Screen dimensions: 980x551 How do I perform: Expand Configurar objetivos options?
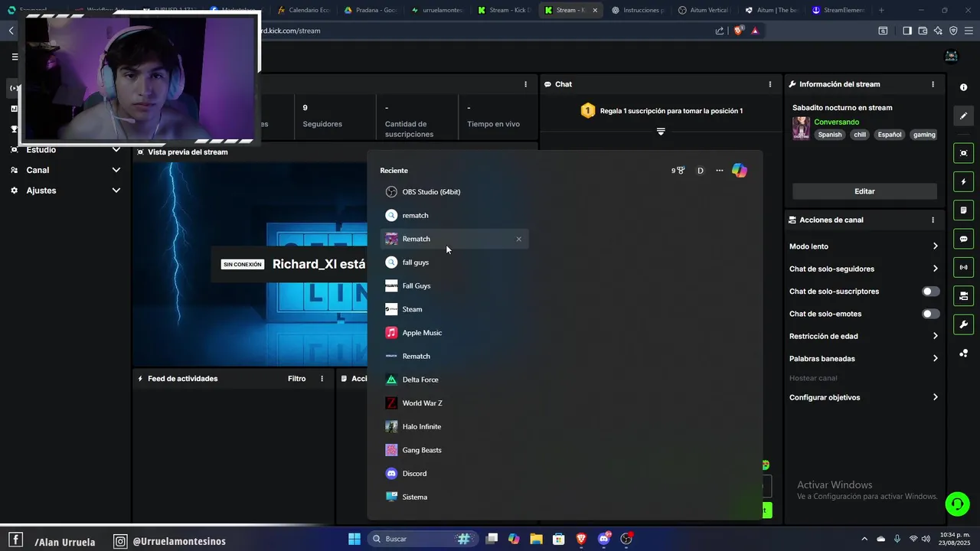[864, 397]
